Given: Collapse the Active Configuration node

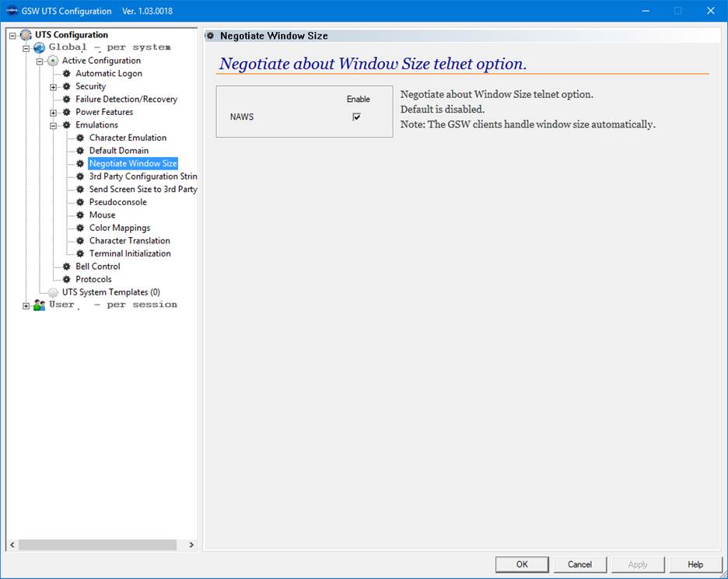Looking at the screenshot, I should (x=40, y=61).
